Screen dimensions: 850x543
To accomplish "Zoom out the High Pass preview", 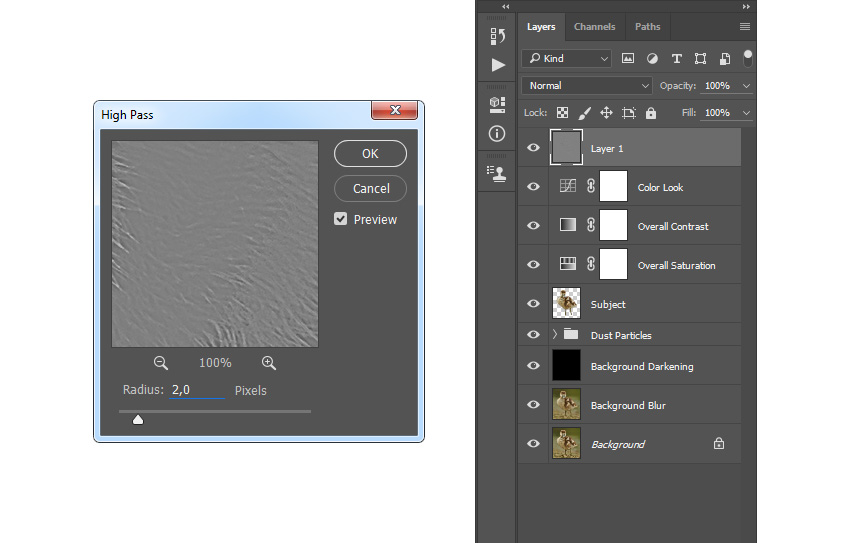I will 160,363.
